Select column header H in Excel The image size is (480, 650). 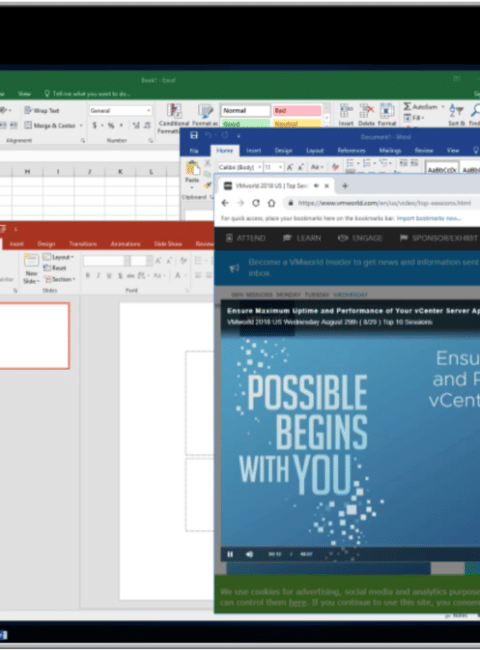[27, 171]
